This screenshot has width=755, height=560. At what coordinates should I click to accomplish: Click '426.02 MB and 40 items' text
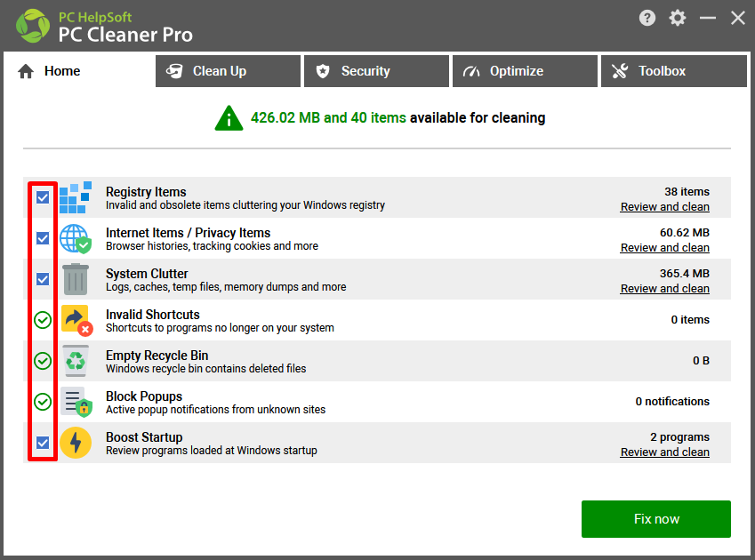(x=328, y=118)
